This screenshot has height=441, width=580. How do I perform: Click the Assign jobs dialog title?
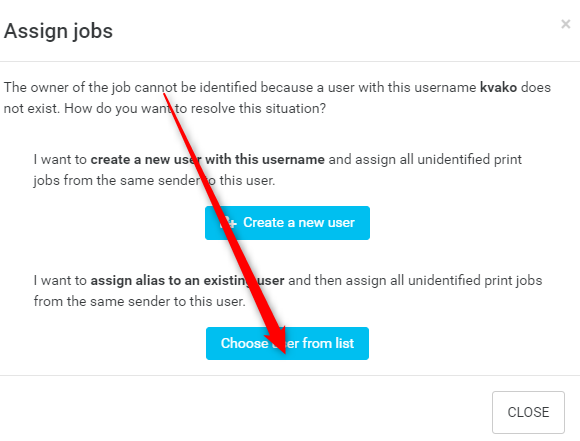pyautogui.click(x=58, y=31)
